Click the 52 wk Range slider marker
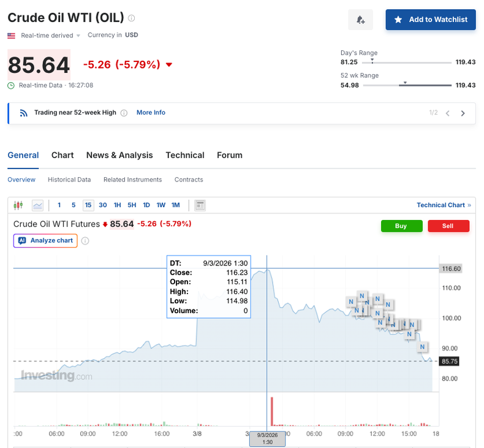This screenshot has width=484, height=448. pos(405,83)
